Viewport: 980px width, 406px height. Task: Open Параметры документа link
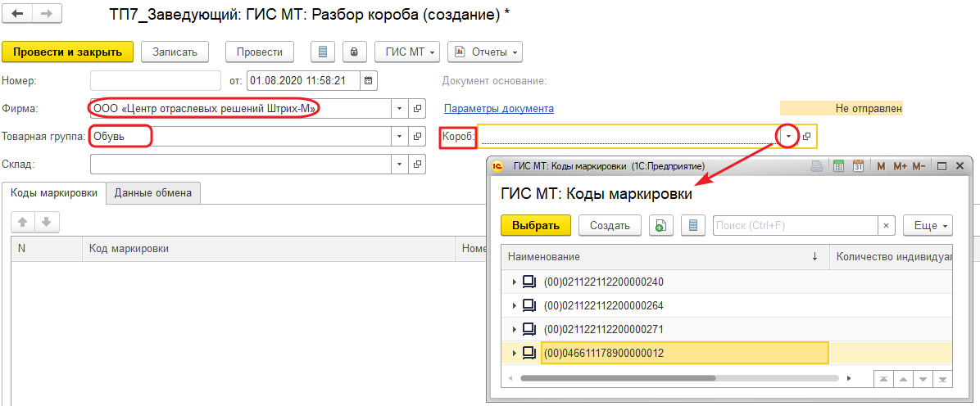pyautogui.click(x=499, y=109)
